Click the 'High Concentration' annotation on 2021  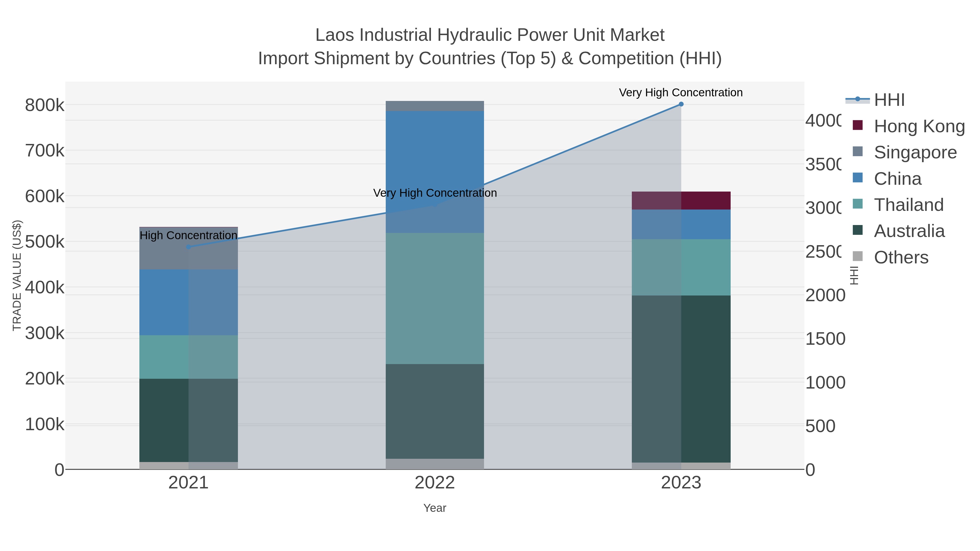(188, 235)
